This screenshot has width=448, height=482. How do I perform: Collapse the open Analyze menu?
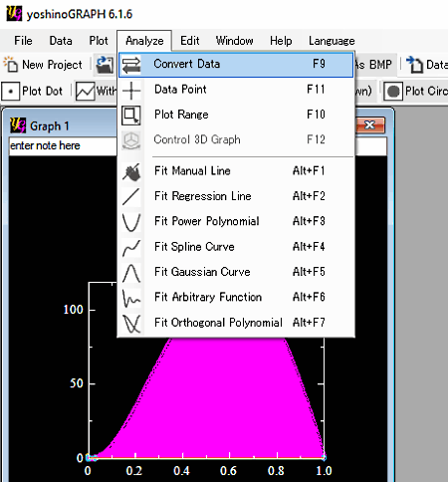(x=144, y=41)
